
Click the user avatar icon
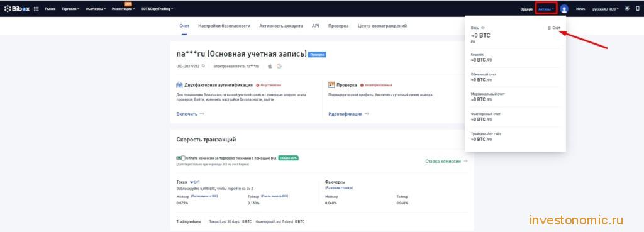[564, 9]
